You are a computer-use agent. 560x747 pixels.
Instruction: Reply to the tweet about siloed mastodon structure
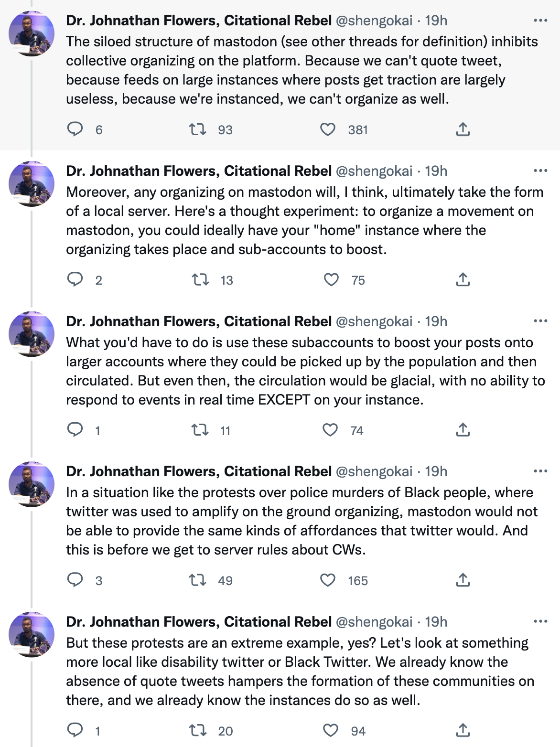pyautogui.click(x=75, y=129)
